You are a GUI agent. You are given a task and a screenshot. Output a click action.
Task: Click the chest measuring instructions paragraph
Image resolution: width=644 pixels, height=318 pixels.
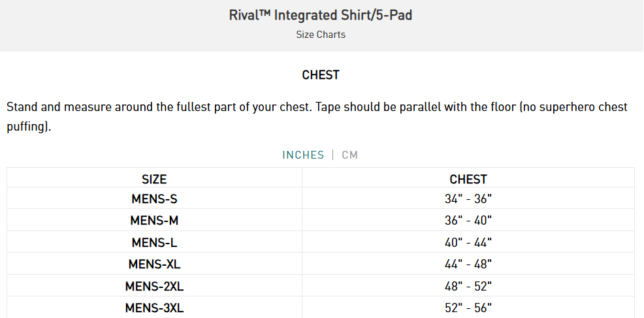[x=317, y=117]
